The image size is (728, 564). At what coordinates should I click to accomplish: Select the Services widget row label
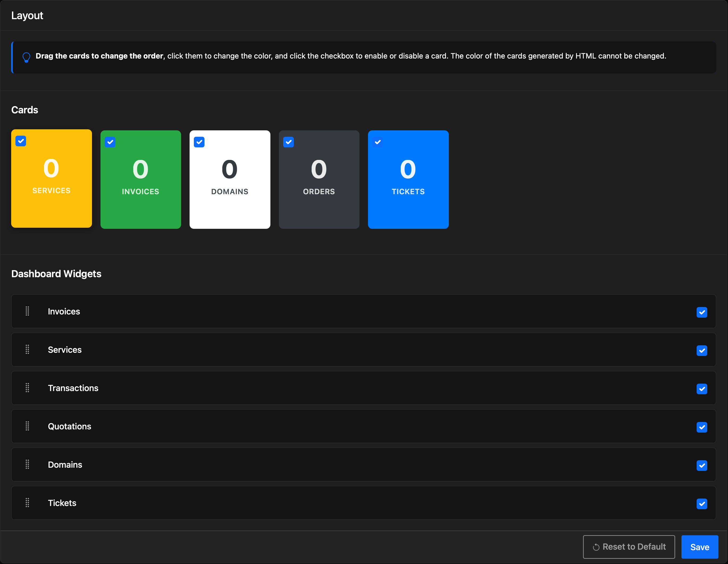(x=65, y=350)
